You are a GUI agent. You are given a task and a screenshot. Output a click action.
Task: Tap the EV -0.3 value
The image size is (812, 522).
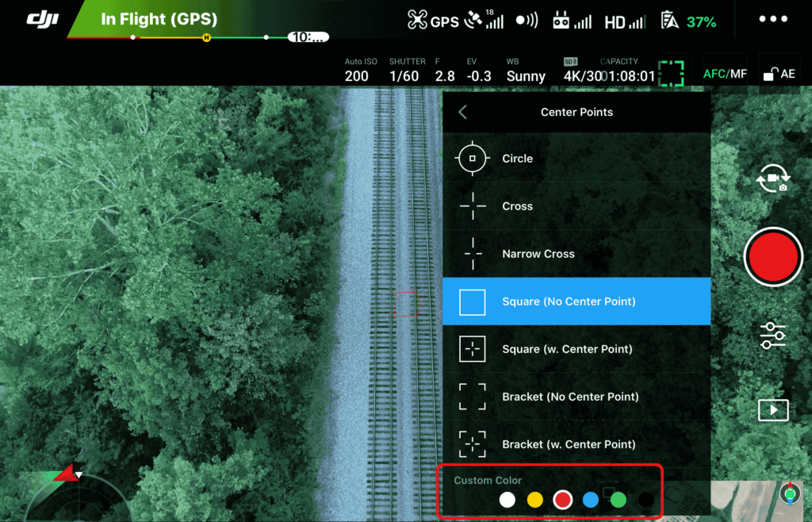pos(479,71)
